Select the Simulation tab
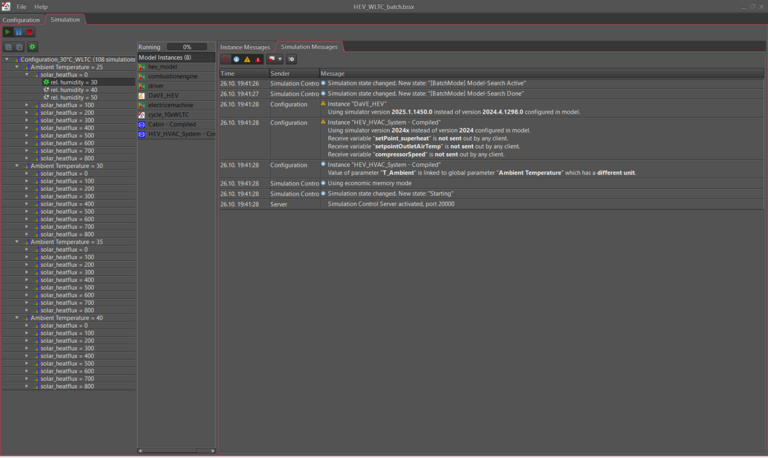 tap(65, 20)
